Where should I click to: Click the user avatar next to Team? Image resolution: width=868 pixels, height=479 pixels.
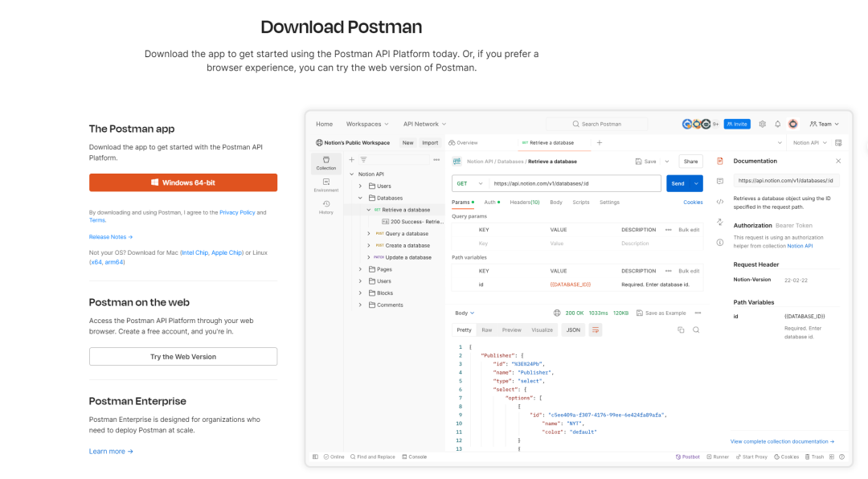click(x=793, y=124)
